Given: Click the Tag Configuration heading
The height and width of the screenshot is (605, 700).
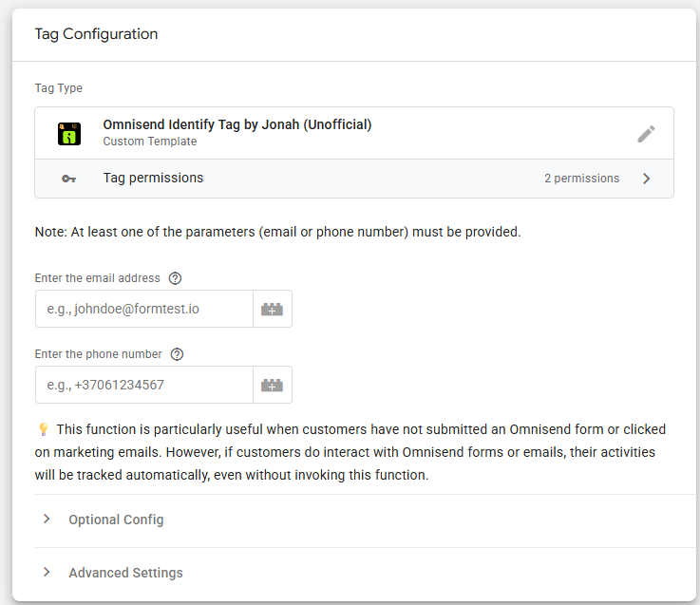Looking at the screenshot, I should (x=96, y=34).
